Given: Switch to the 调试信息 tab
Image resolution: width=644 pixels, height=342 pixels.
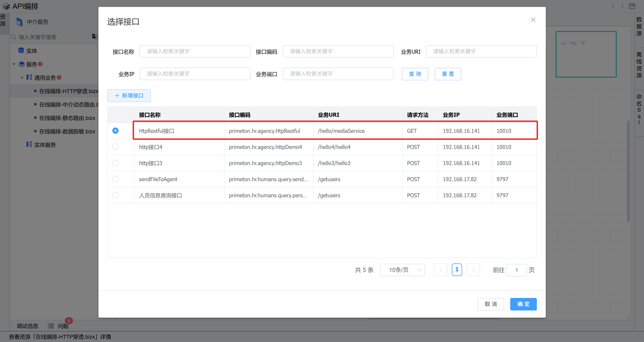Looking at the screenshot, I should [x=27, y=326].
